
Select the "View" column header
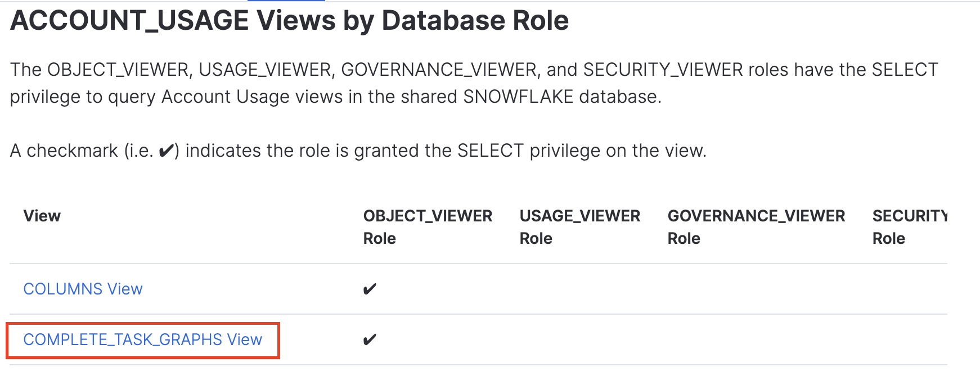tap(42, 216)
